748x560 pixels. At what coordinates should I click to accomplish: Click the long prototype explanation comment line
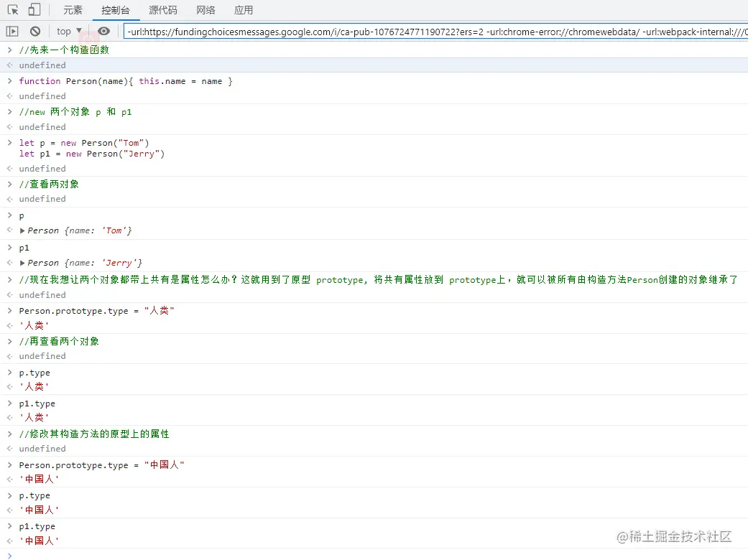tap(378, 280)
